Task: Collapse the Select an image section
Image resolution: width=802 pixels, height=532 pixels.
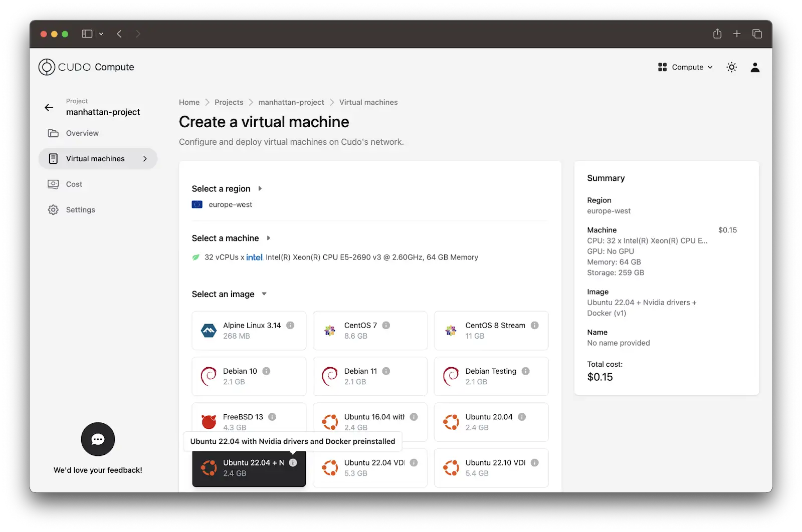Action: coord(229,294)
